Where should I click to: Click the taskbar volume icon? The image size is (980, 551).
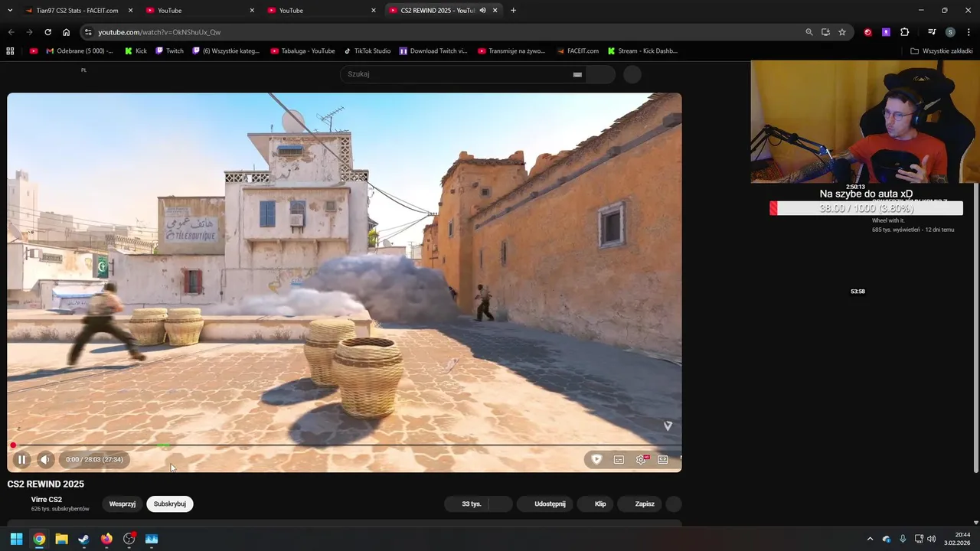(x=932, y=539)
